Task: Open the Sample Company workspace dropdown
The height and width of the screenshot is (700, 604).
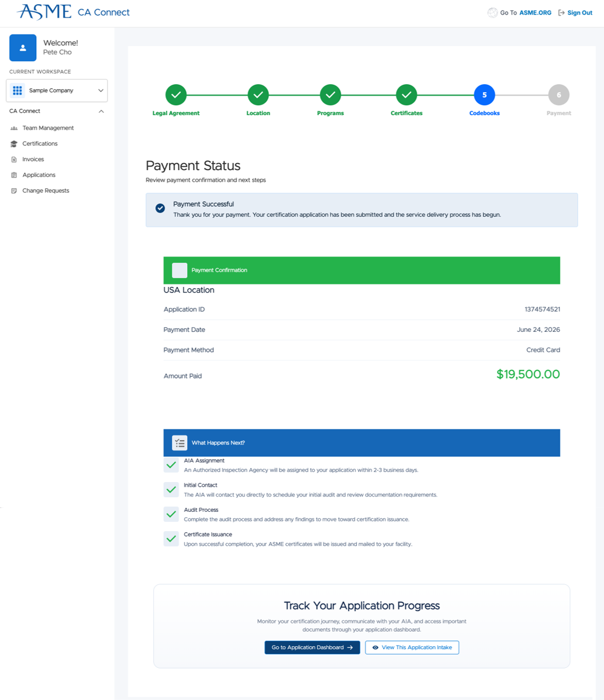Action: (x=57, y=91)
